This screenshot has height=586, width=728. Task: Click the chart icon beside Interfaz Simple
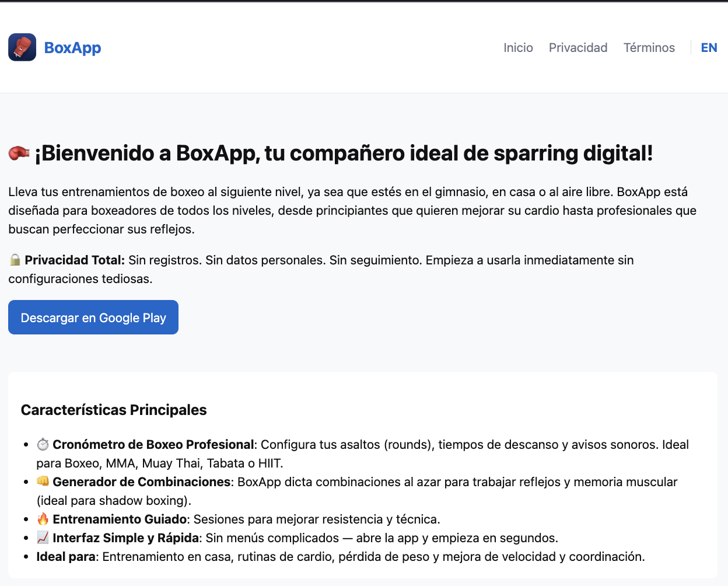pyautogui.click(x=41, y=538)
